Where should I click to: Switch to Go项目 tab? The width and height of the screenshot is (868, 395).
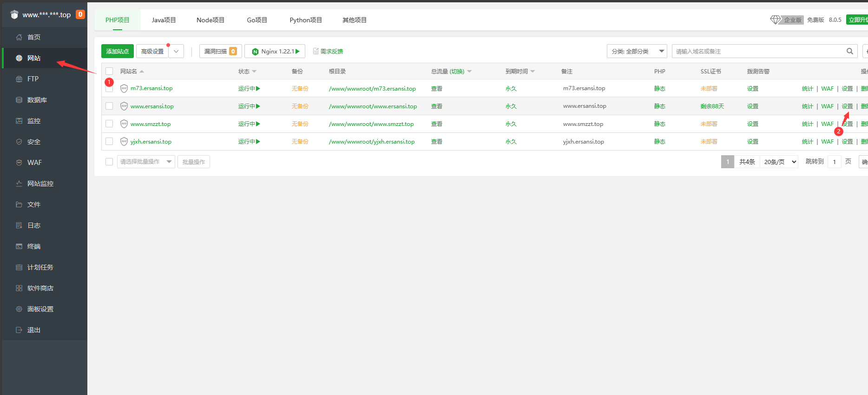click(257, 20)
